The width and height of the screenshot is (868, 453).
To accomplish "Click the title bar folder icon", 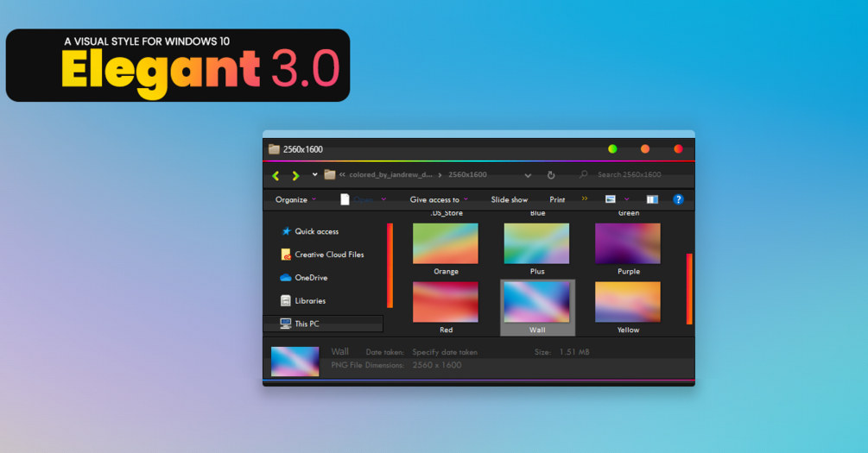I will (274, 148).
